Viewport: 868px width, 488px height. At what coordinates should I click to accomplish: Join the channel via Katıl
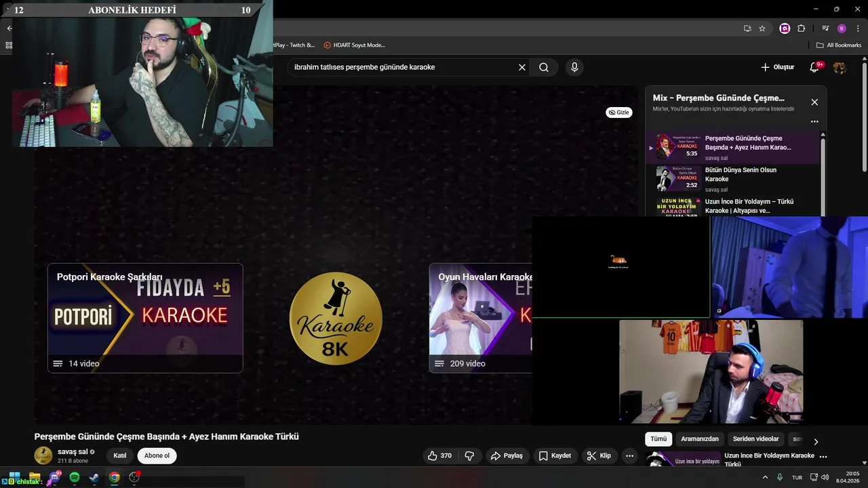click(120, 455)
